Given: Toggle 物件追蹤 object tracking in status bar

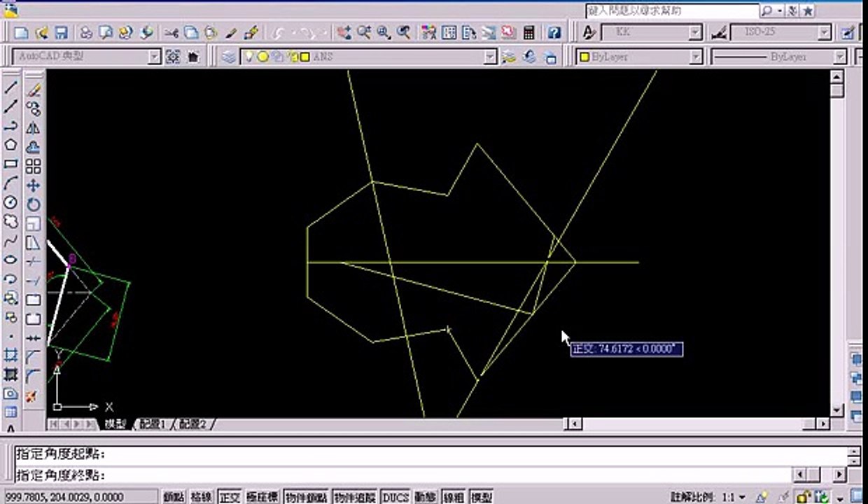Looking at the screenshot, I should tap(355, 497).
